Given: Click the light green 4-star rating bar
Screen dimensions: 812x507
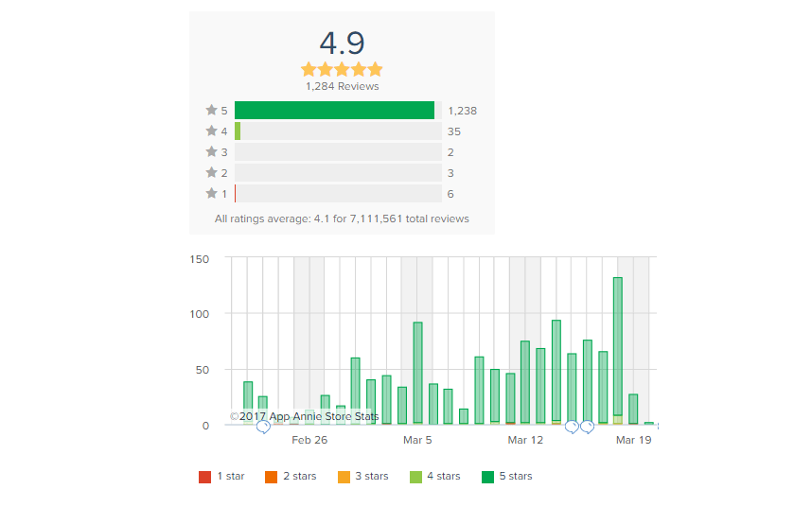Looking at the screenshot, I should pos(238,131).
